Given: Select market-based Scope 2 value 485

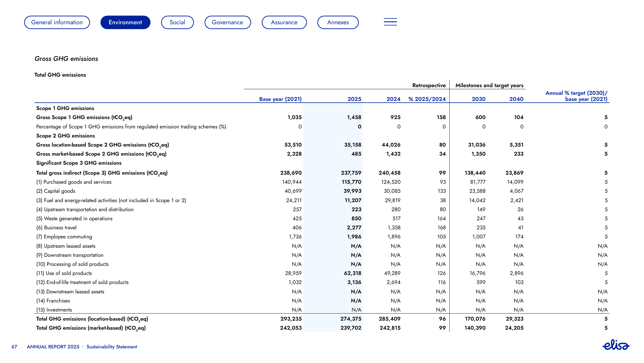Looking at the screenshot, I should pyautogui.click(x=356, y=154).
